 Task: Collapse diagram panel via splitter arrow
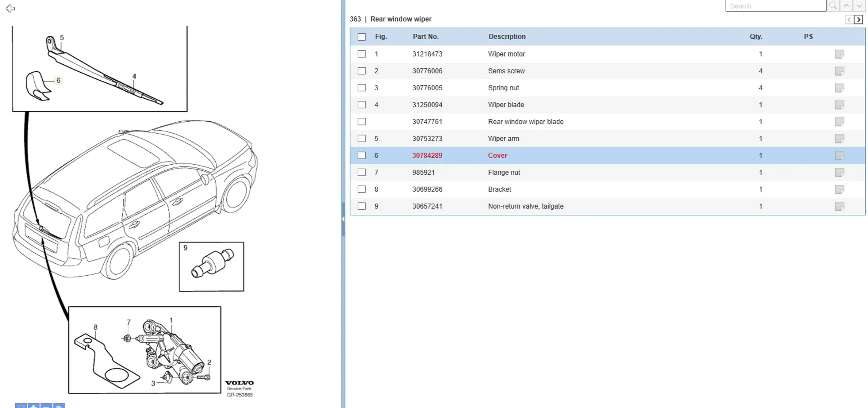click(343, 219)
